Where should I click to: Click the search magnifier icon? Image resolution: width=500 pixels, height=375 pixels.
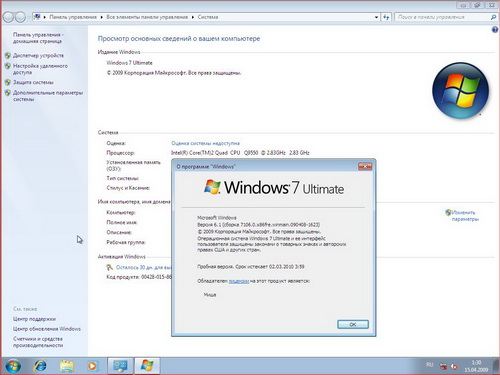[493, 17]
